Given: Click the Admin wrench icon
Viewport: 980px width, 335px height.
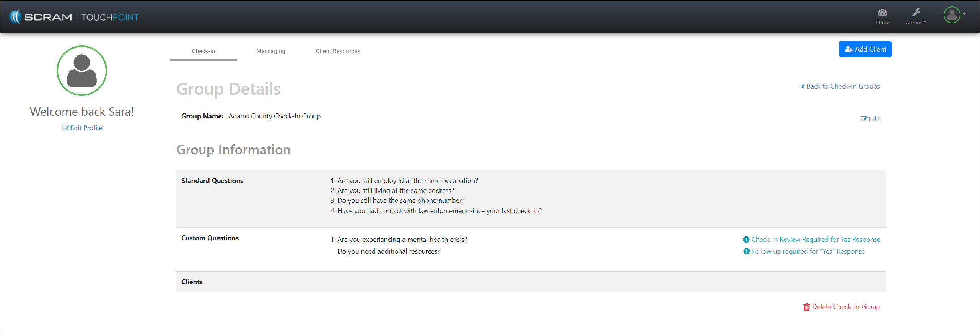Looking at the screenshot, I should (916, 13).
